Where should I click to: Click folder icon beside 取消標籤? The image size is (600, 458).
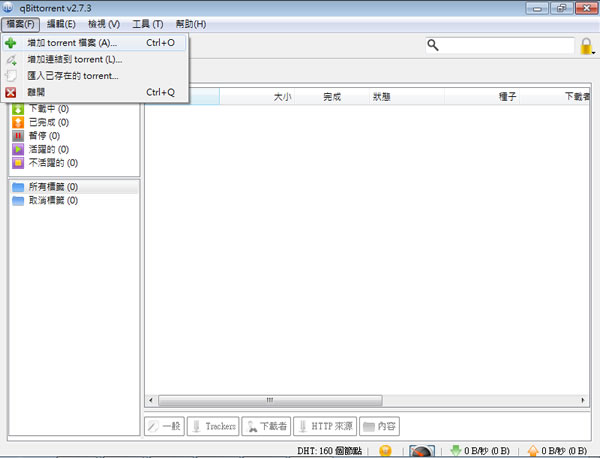18,201
